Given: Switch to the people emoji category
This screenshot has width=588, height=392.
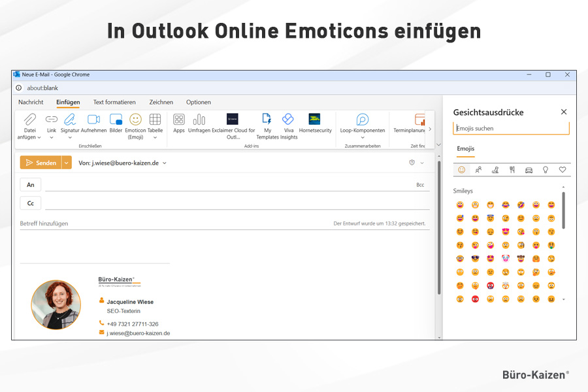Looking at the screenshot, I should point(478,170).
